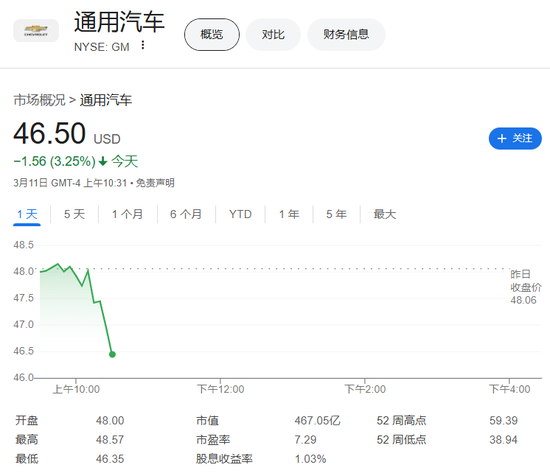Open the 财务信息 tab

[x=346, y=34]
